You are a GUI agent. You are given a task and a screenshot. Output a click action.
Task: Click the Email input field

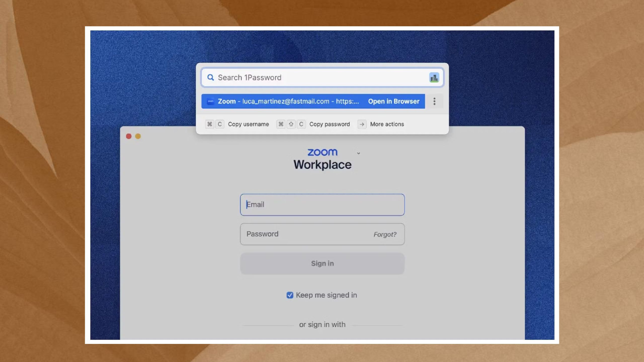[322, 204]
